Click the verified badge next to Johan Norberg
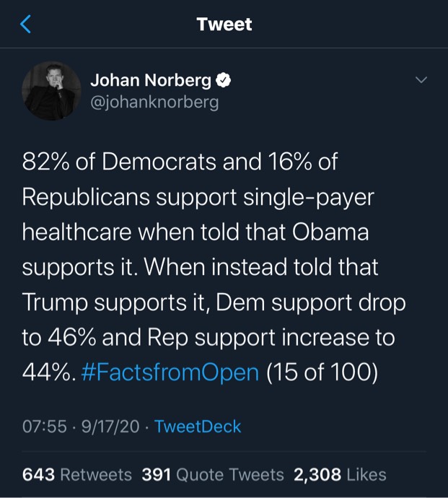448x498 pixels. (x=224, y=80)
